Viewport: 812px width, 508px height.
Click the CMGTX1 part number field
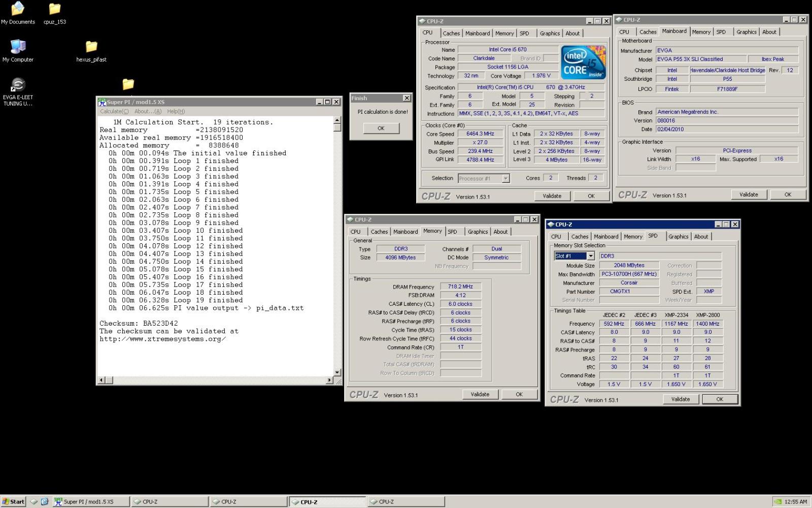[629, 292]
